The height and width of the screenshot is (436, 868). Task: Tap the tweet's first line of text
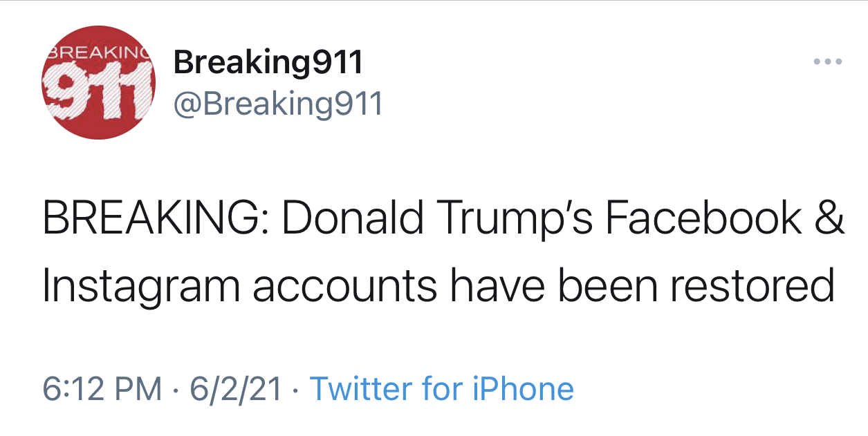tap(443, 218)
